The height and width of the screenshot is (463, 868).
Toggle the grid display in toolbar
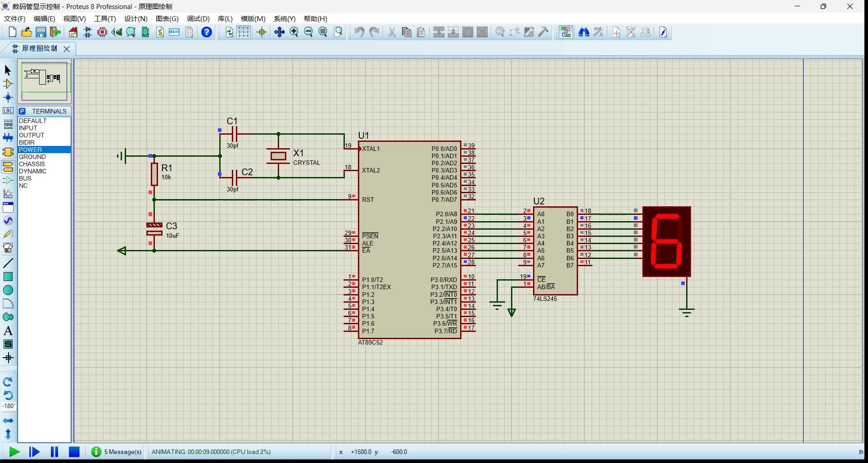244,32
